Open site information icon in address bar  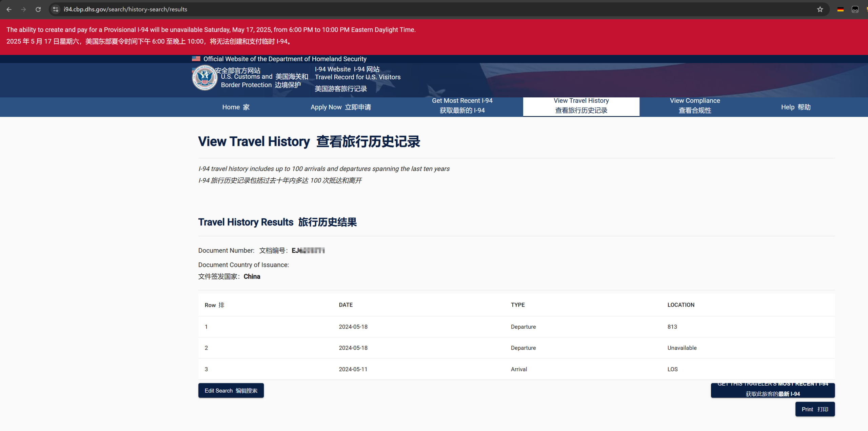[56, 9]
